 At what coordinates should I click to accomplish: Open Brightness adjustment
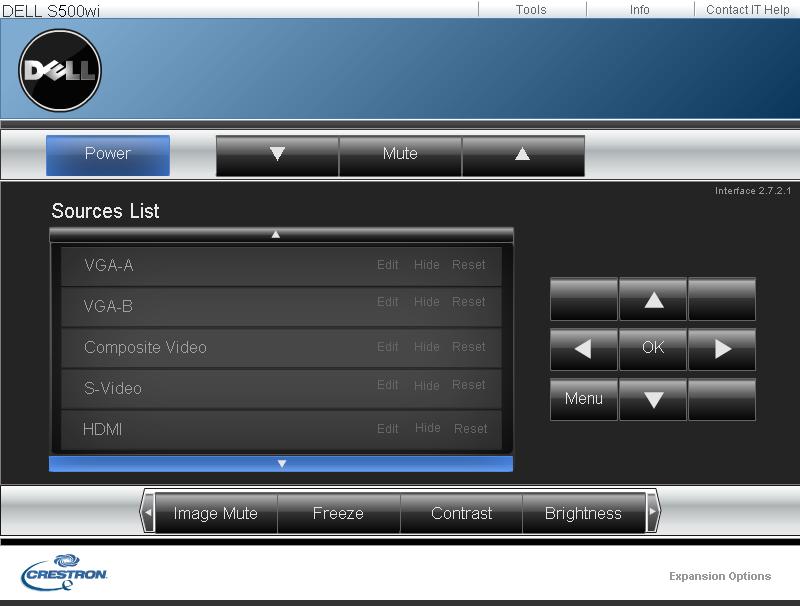[x=584, y=513]
